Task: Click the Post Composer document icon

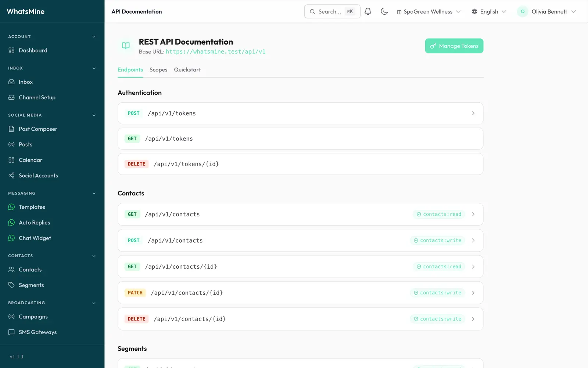Action: coord(11,129)
